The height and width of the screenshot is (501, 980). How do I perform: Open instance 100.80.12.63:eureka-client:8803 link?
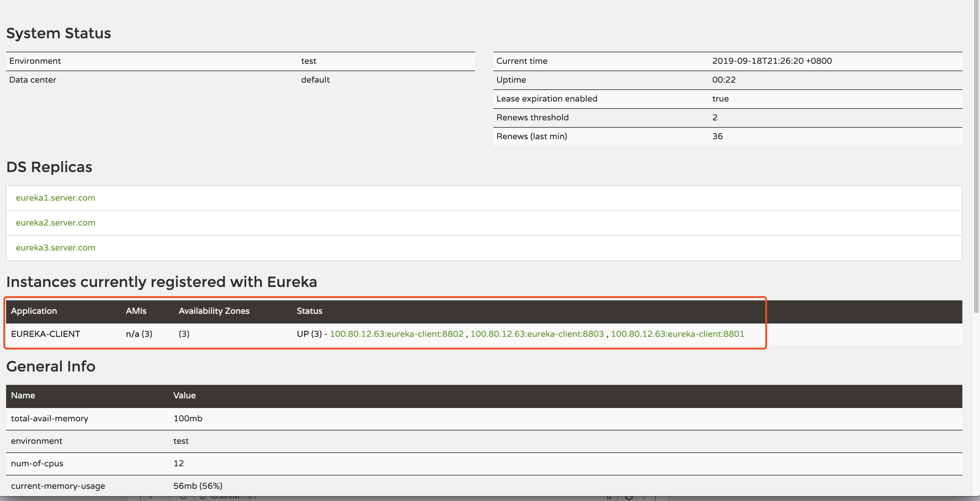pyautogui.click(x=537, y=334)
